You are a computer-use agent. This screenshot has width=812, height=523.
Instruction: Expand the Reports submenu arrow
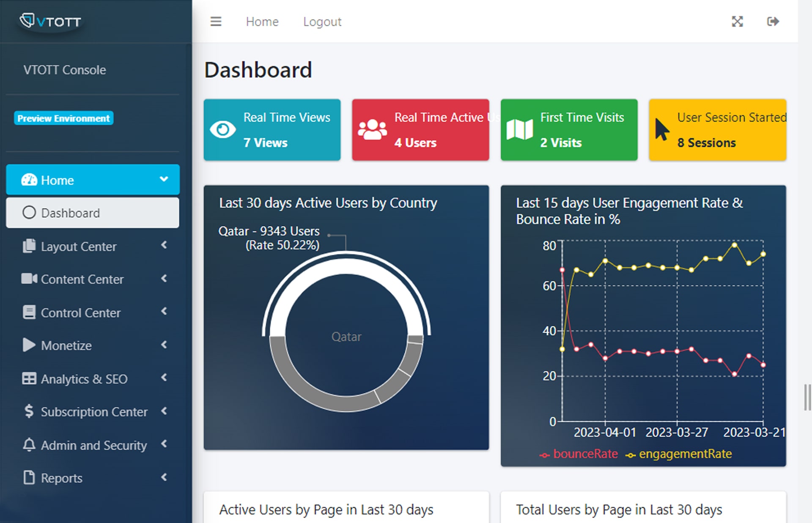pyautogui.click(x=164, y=477)
